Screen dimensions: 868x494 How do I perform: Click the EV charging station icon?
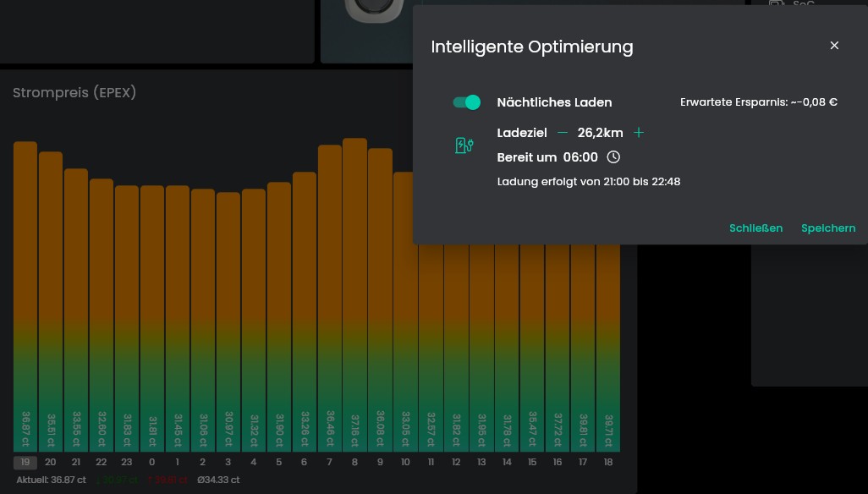(x=464, y=145)
